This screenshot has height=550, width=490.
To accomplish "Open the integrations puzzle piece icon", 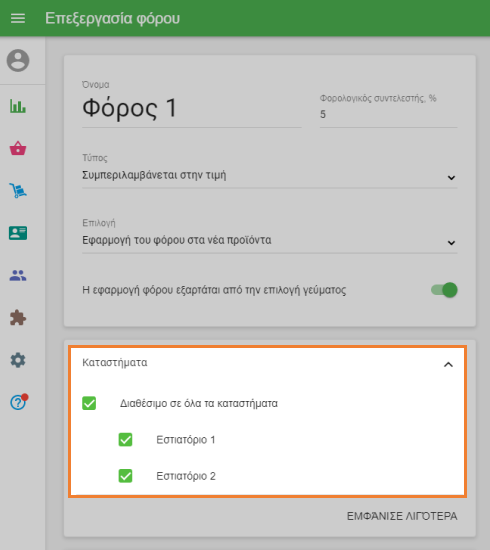I will [x=18, y=318].
